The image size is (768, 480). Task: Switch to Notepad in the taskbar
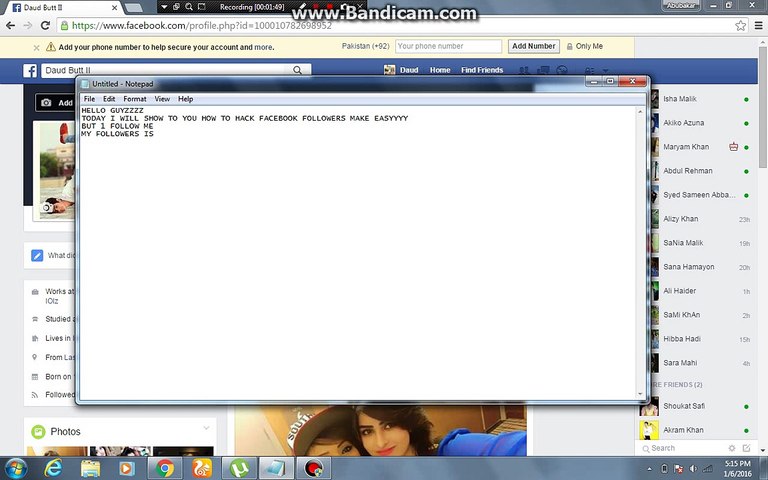click(276, 469)
